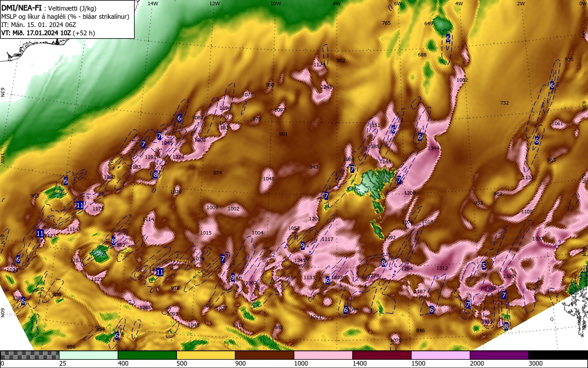
Task: Click the '4W' longitude label
Action: [459, 4]
